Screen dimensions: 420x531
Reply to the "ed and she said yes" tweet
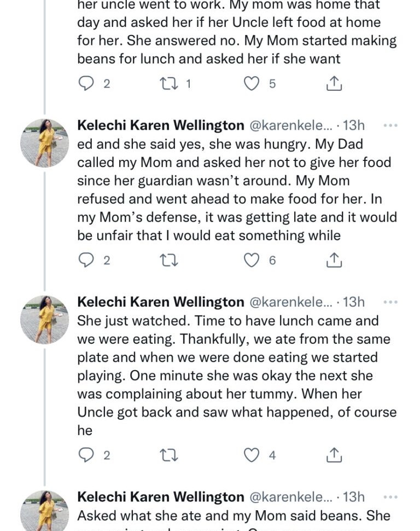(x=86, y=261)
